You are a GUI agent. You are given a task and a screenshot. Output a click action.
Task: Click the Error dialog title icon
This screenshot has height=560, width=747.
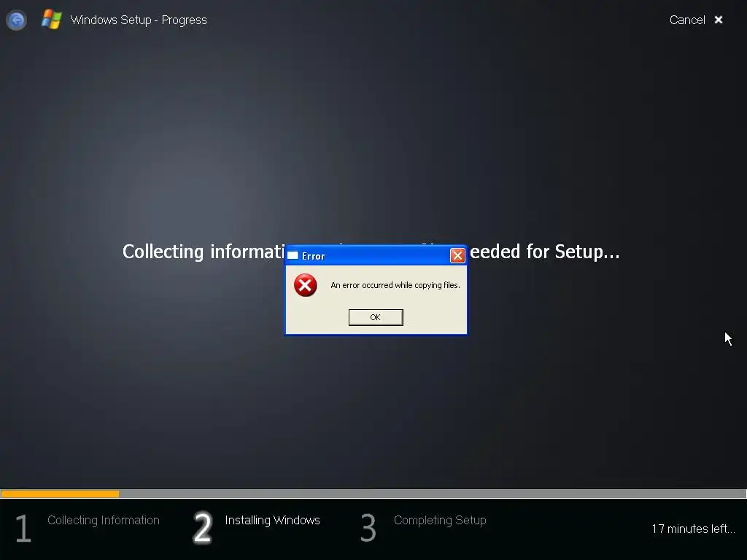point(293,256)
